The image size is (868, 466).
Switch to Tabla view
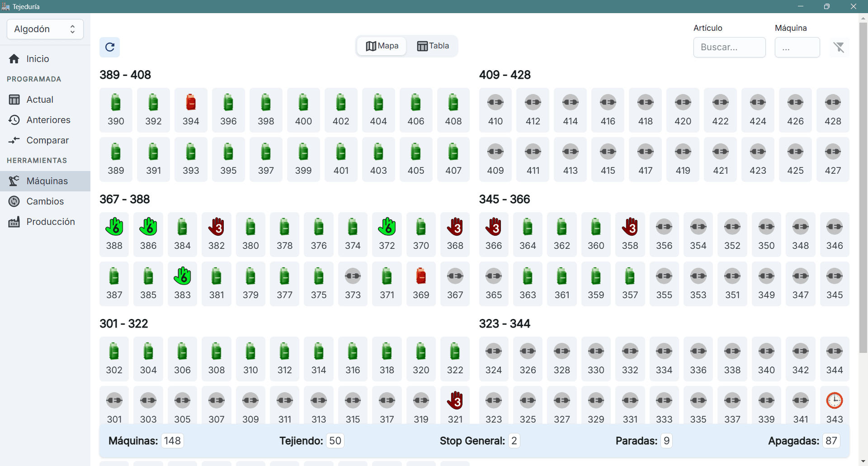pos(433,46)
